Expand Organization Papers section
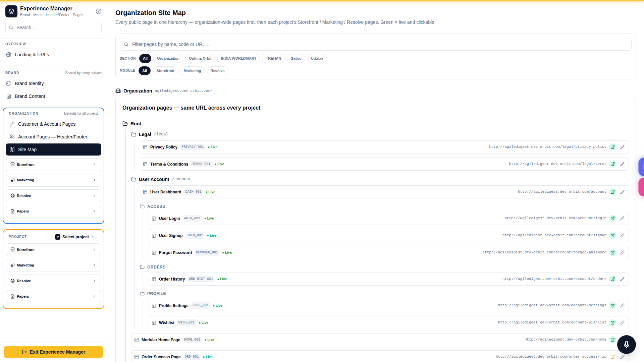Image resolution: width=644 pixels, height=362 pixels. (53, 212)
